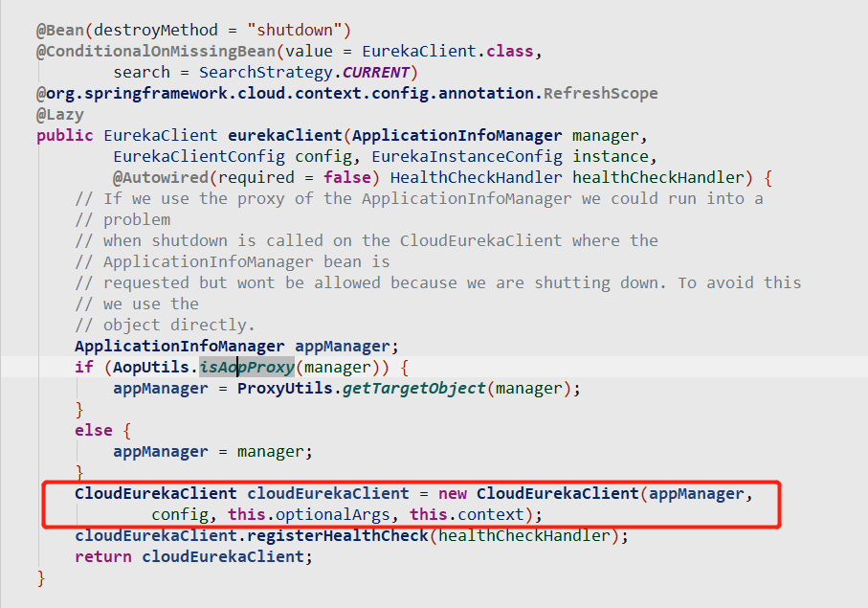868x608 pixels.
Task: Click the @Lazy annotation
Action: 59,114
